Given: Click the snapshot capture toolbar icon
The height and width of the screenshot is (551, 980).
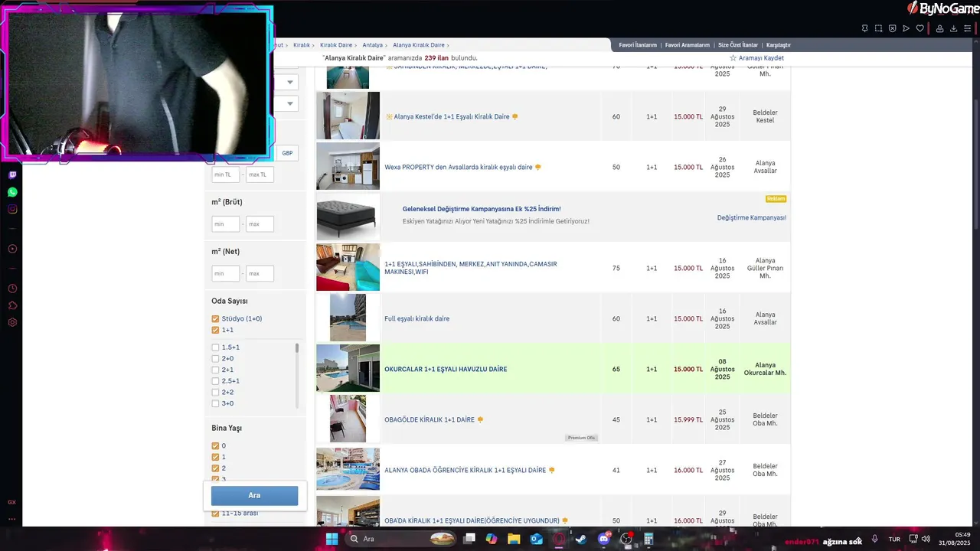Looking at the screenshot, I should 878,28.
